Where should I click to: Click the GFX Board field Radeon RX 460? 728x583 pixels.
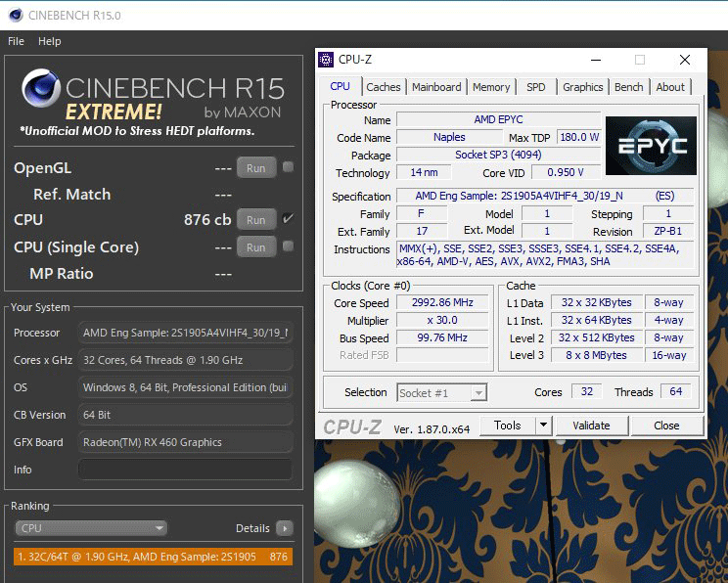(x=185, y=442)
